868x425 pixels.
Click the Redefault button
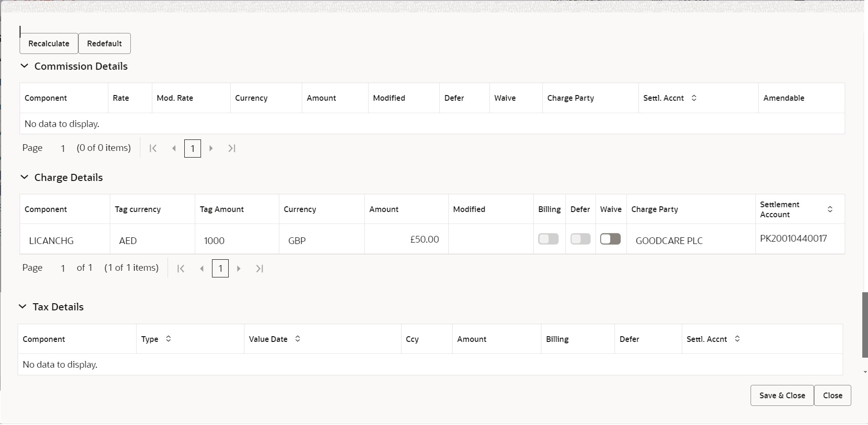(x=104, y=43)
